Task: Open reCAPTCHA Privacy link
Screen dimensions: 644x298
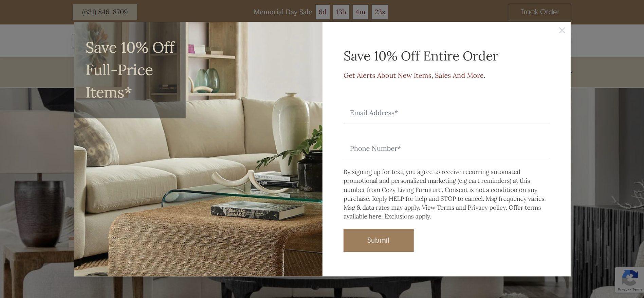Action: pos(623,290)
